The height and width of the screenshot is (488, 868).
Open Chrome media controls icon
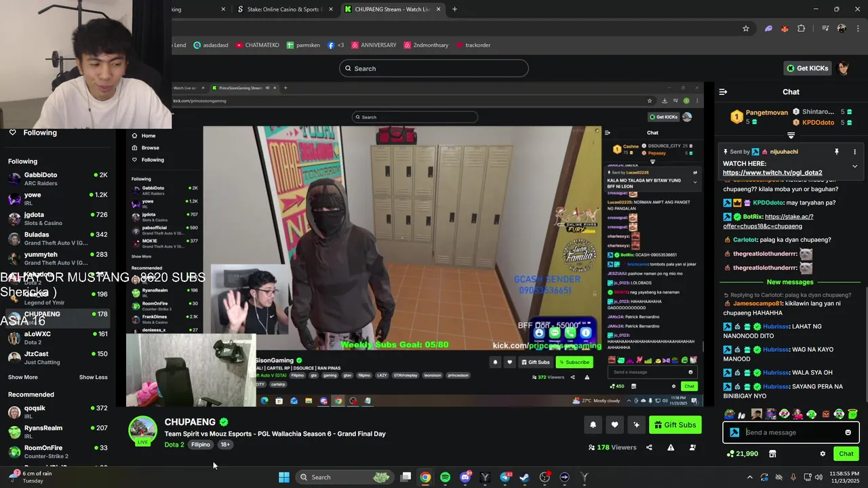(x=825, y=28)
